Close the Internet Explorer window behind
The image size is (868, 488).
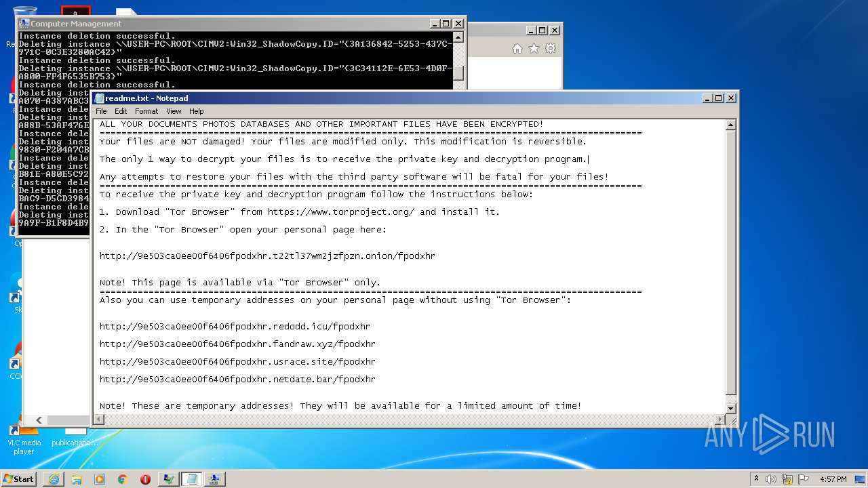555,30
